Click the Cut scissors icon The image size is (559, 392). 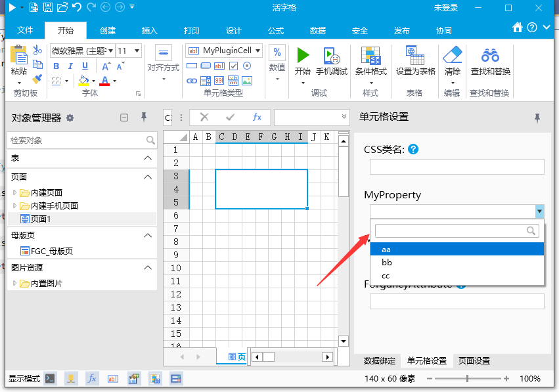coord(37,51)
